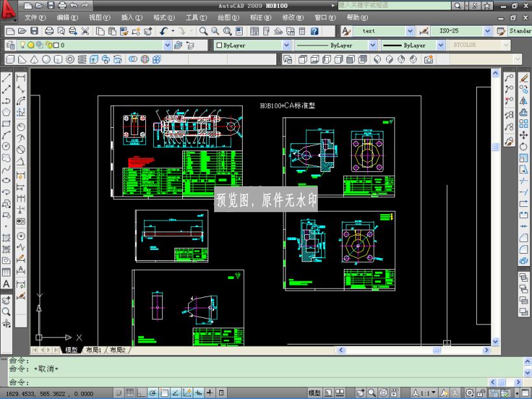Toggle Polar tracking in status bar

click(x=152, y=393)
